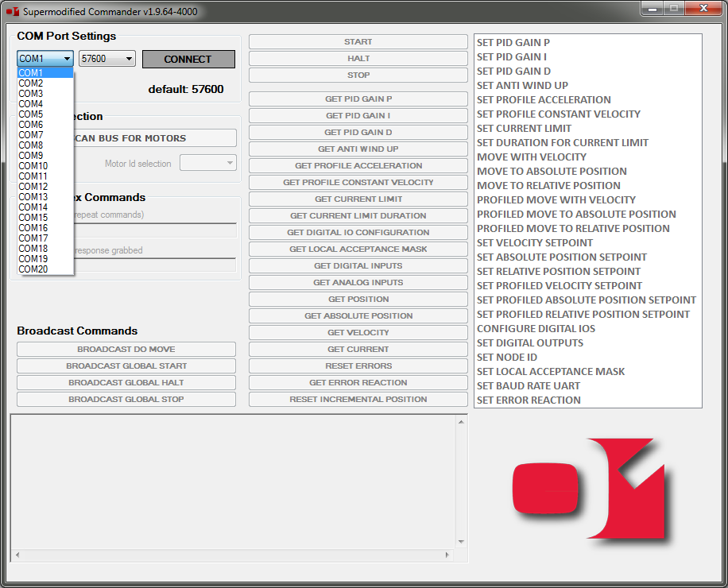Click GET PID GAIN I button
The image size is (728, 588).
click(358, 115)
